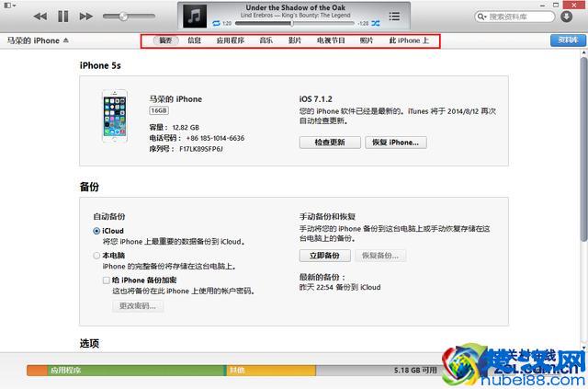Eject 马荣的 iPhone device
588x389 pixels.
[x=66, y=40]
